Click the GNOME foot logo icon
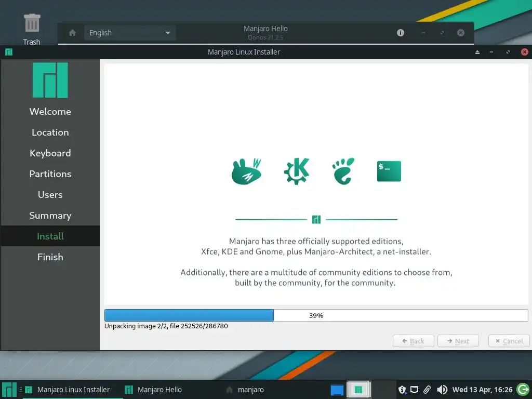This screenshot has width=532, height=399. (x=343, y=171)
